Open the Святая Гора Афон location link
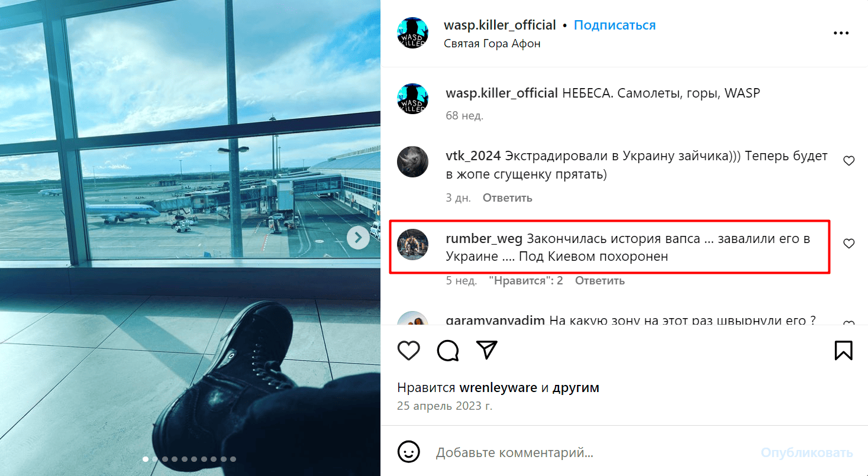The width and height of the screenshot is (868, 476). pos(492,44)
